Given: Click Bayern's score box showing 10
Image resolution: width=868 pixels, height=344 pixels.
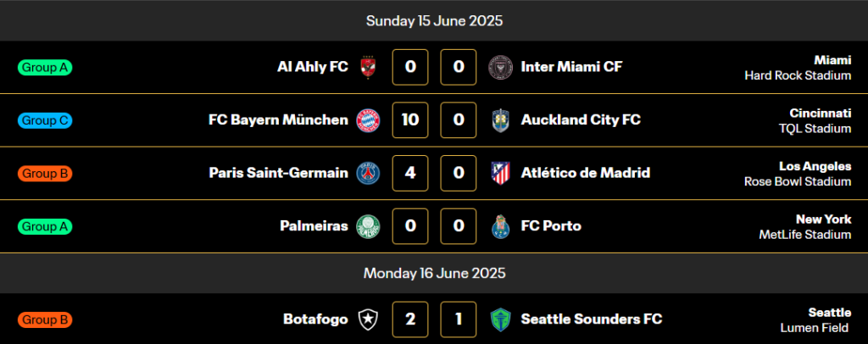Looking at the screenshot, I should pos(410,120).
